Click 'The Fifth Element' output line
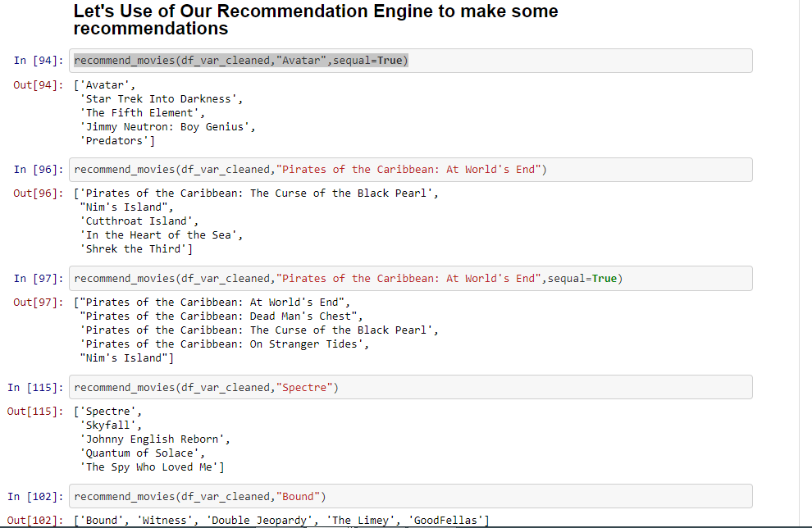The width and height of the screenshot is (812, 528). (x=142, y=113)
